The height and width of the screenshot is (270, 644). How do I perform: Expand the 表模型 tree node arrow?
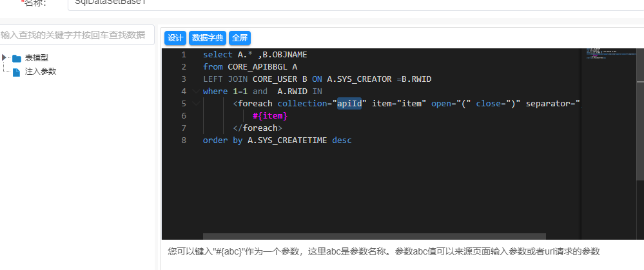click(x=5, y=58)
